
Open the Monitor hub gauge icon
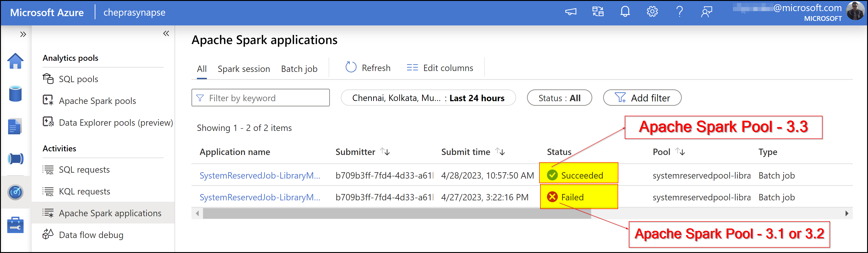[x=15, y=192]
